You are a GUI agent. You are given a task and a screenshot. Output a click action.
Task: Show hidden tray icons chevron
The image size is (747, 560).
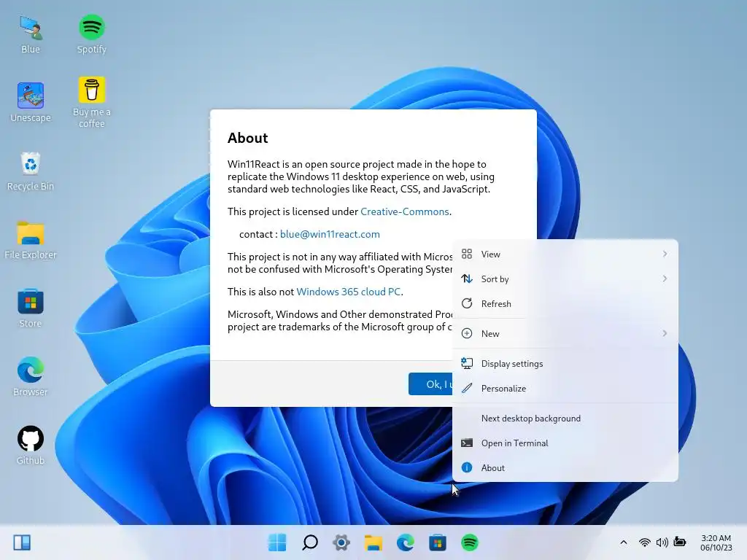pyautogui.click(x=623, y=542)
